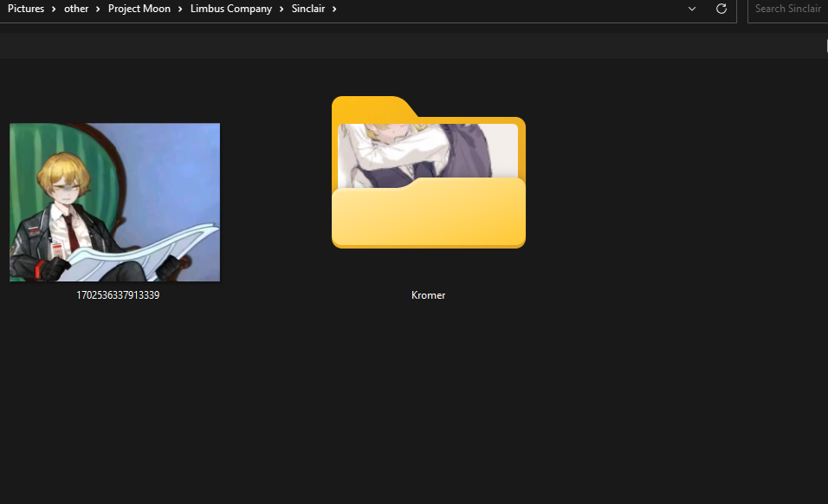Click the Kromer folder name label

(x=428, y=295)
